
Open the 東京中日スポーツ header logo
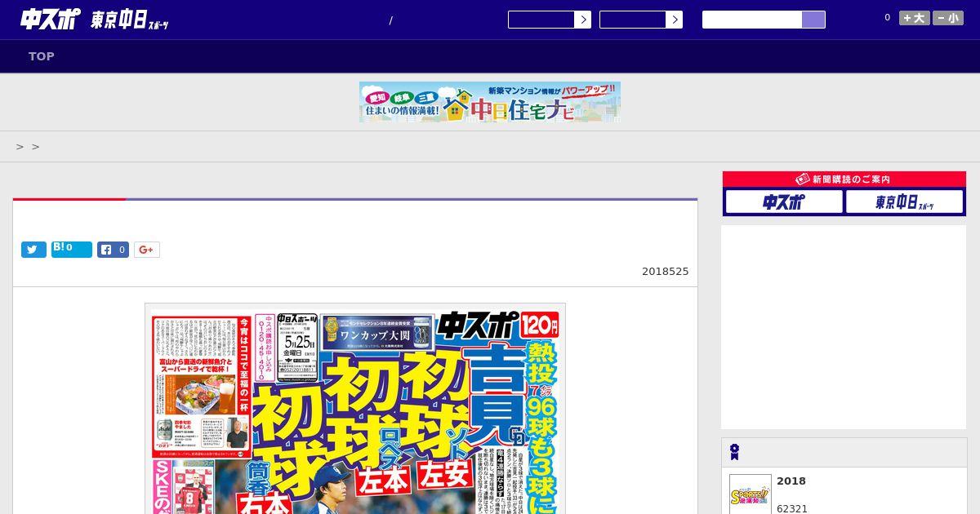[x=129, y=20]
